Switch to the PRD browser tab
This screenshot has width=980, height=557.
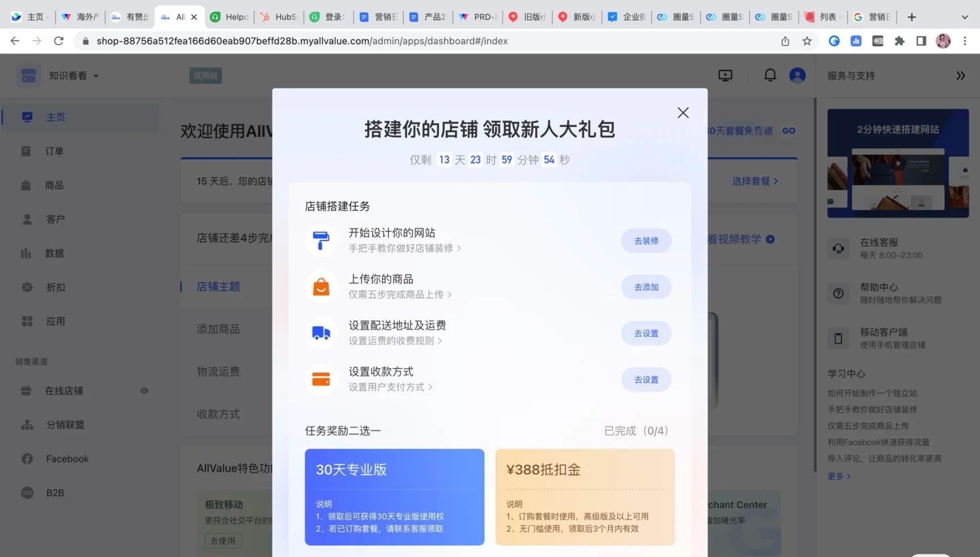click(479, 17)
